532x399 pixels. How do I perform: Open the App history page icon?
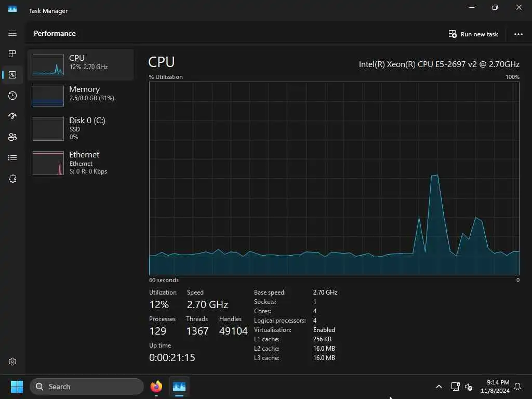coord(12,96)
